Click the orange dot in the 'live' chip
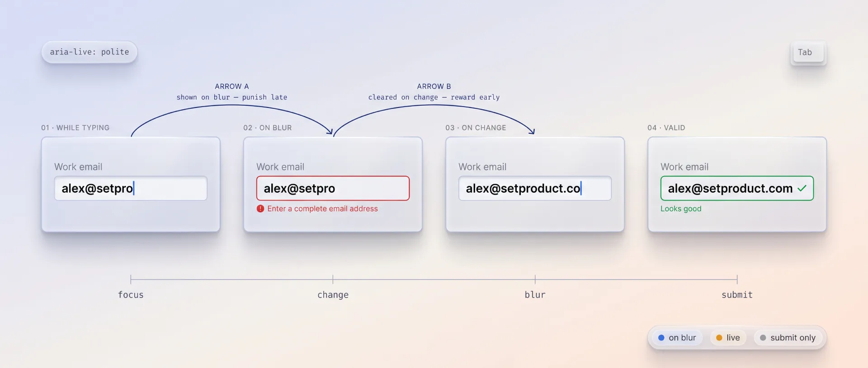The width and height of the screenshot is (868, 368). coord(719,338)
